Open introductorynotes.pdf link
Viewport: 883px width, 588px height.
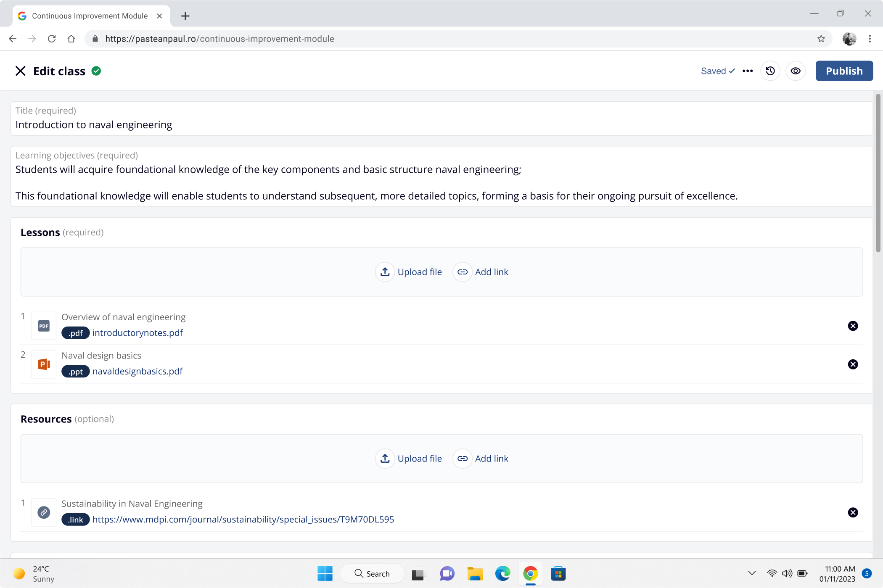(x=137, y=333)
